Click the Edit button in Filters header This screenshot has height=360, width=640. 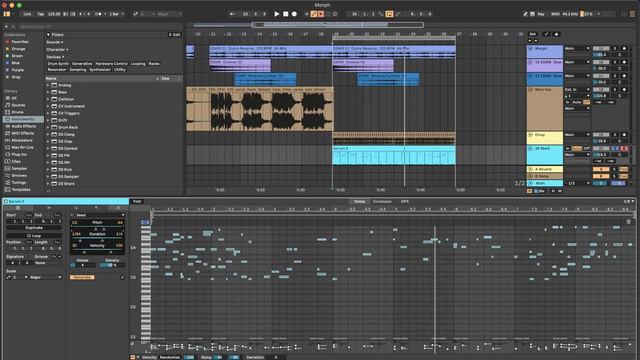tap(175, 35)
